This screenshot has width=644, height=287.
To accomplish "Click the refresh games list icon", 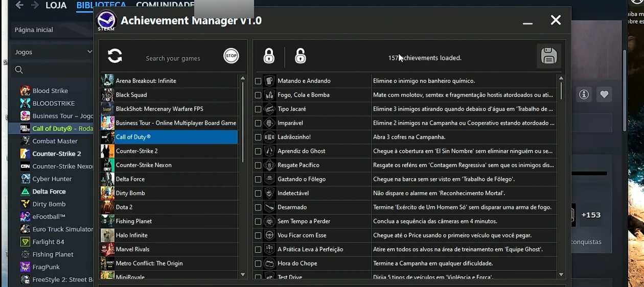I will click(115, 56).
